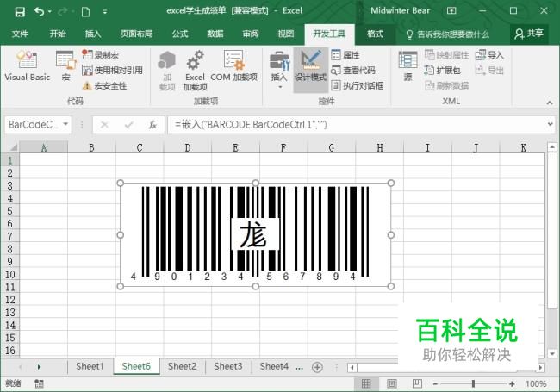The height and width of the screenshot is (392, 560).
Task: Open COM 加载项 dialog
Action: 234,66
